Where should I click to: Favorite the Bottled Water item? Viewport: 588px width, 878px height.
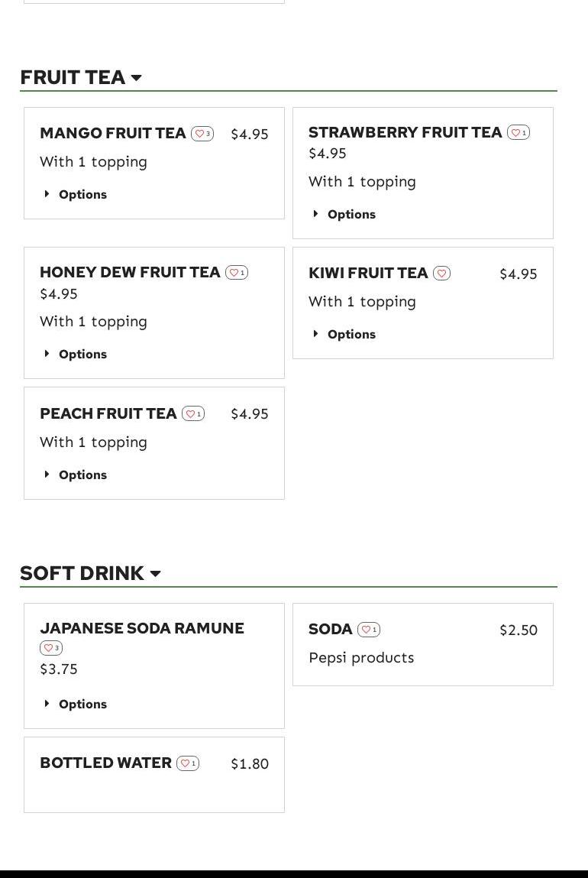click(187, 763)
